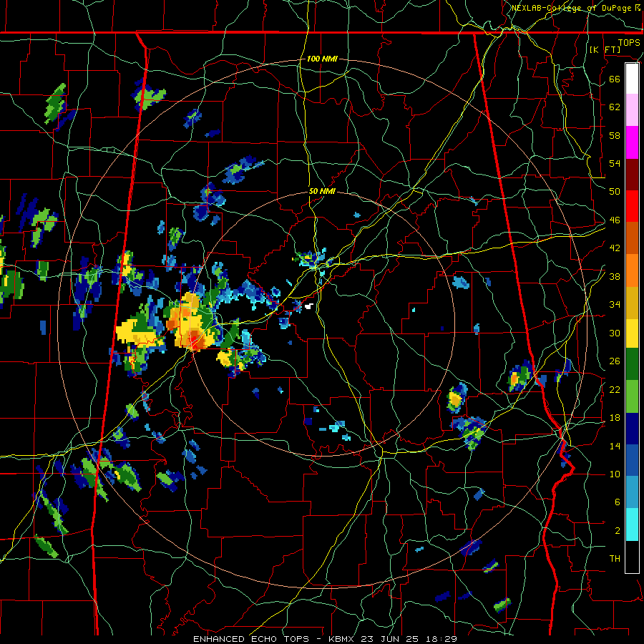Click the light green swatch near 22

pyautogui.click(x=632, y=396)
